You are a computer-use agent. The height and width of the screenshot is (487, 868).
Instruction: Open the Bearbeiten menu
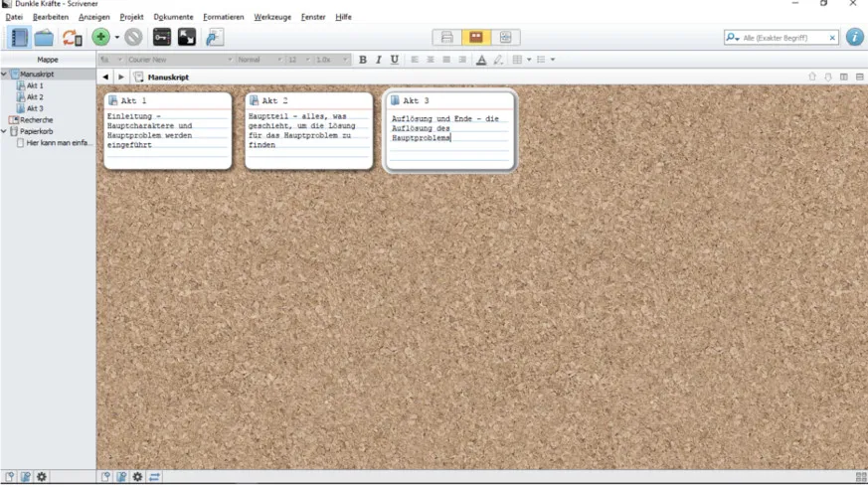[x=51, y=17]
